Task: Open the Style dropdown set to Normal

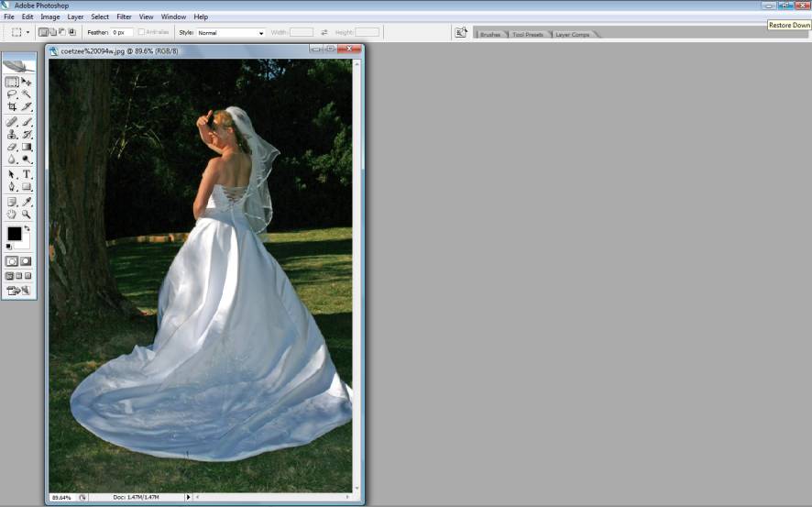Action: tap(230, 33)
